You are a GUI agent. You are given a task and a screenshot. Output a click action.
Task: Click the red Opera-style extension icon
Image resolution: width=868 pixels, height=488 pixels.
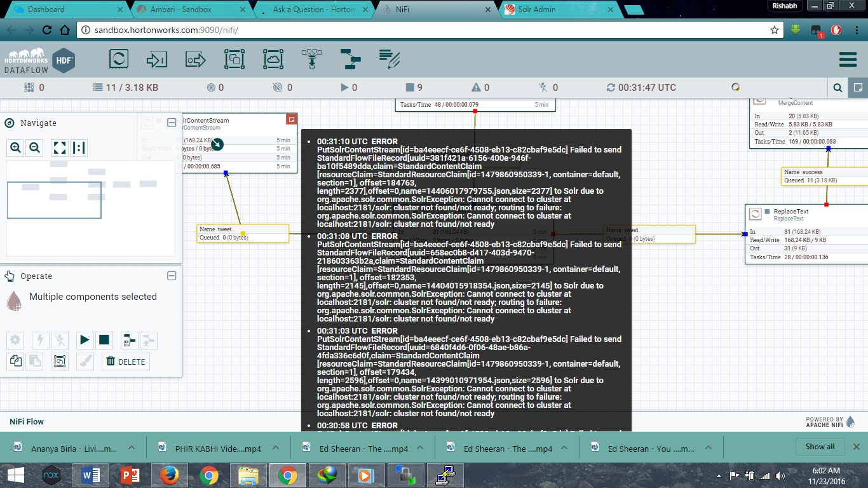(836, 30)
